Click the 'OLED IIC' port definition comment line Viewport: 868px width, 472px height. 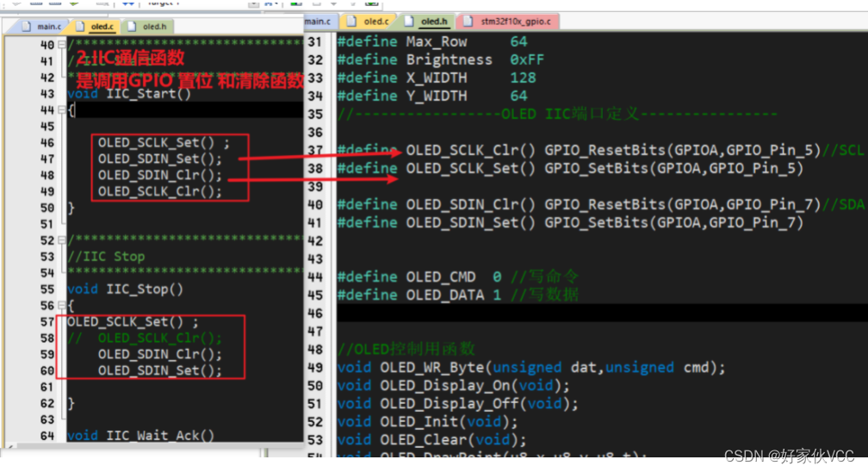pyautogui.click(x=557, y=114)
